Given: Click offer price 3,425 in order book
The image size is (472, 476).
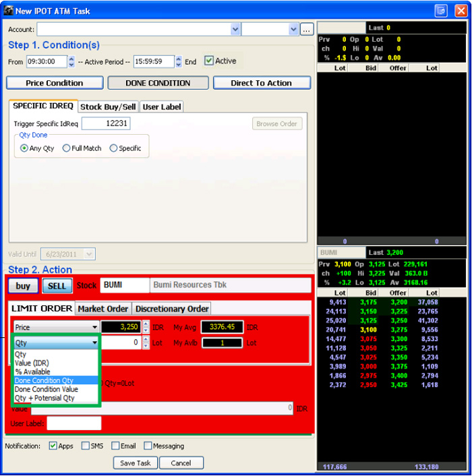Looking at the screenshot, I should 399,384.
